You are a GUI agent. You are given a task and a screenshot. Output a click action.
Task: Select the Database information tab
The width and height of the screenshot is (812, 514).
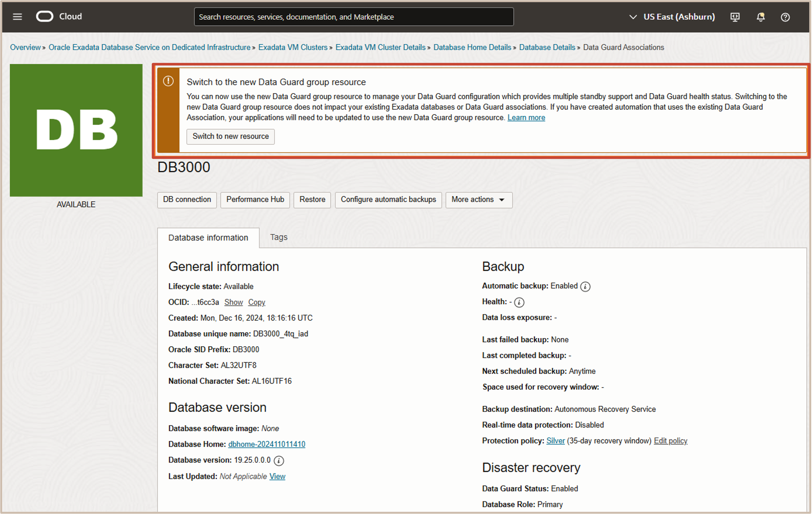point(208,238)
